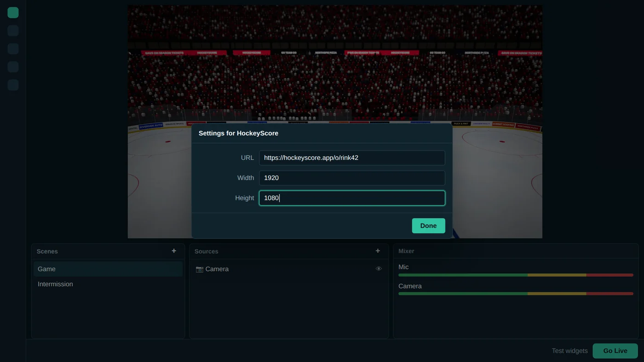This screenshot has height=362, width=644.
Task: Select the Camera source row
Action: (x=289, y=269)
